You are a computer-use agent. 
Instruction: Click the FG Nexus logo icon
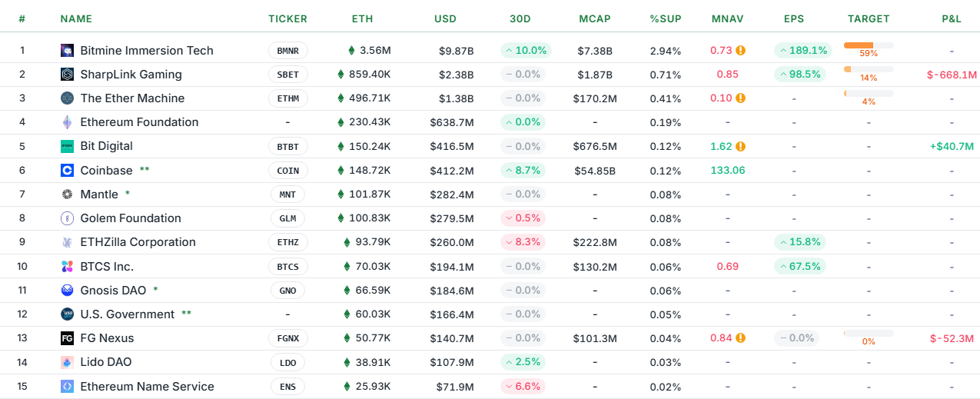click(67, 338)
